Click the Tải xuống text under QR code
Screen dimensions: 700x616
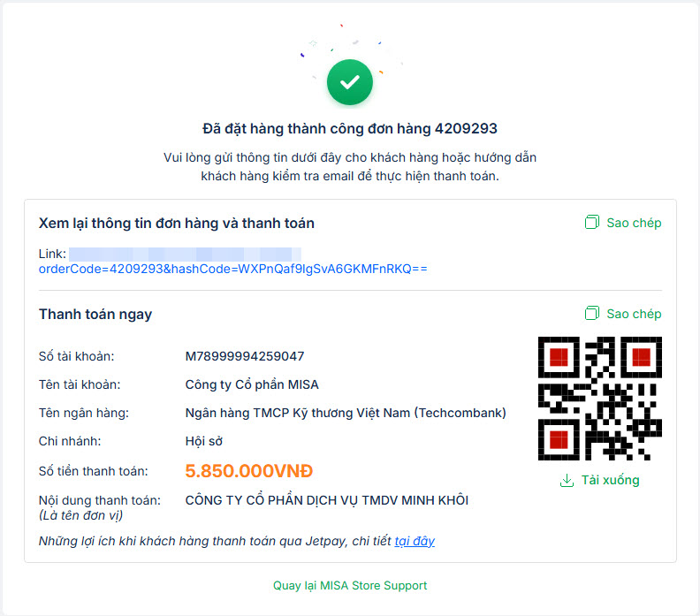click(x=610, y=481)
